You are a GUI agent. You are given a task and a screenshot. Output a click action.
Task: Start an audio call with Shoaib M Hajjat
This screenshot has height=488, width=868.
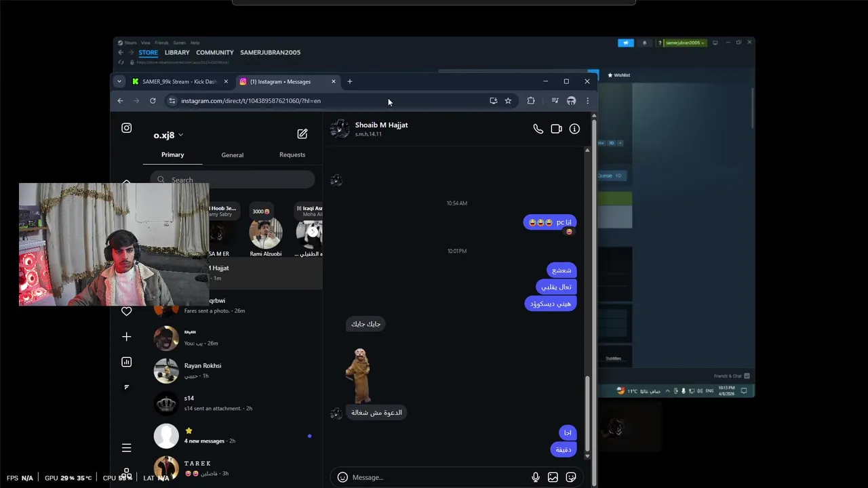pos(538,129)
